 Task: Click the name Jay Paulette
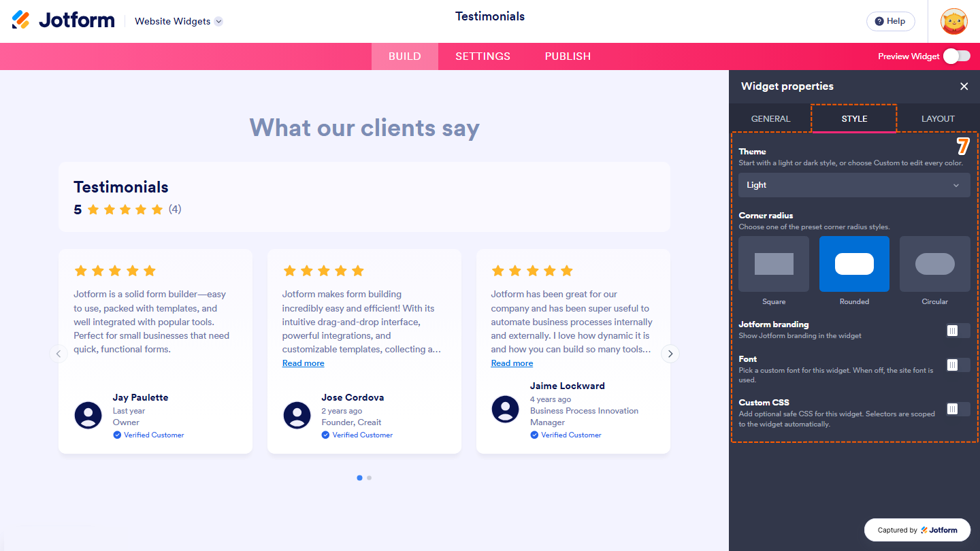click(x=140, y=397)
